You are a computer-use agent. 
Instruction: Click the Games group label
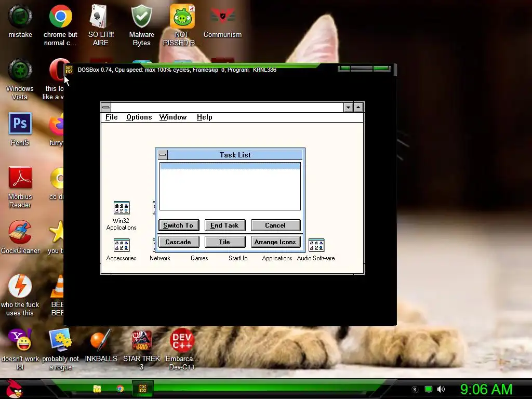[x=199, y=258]
